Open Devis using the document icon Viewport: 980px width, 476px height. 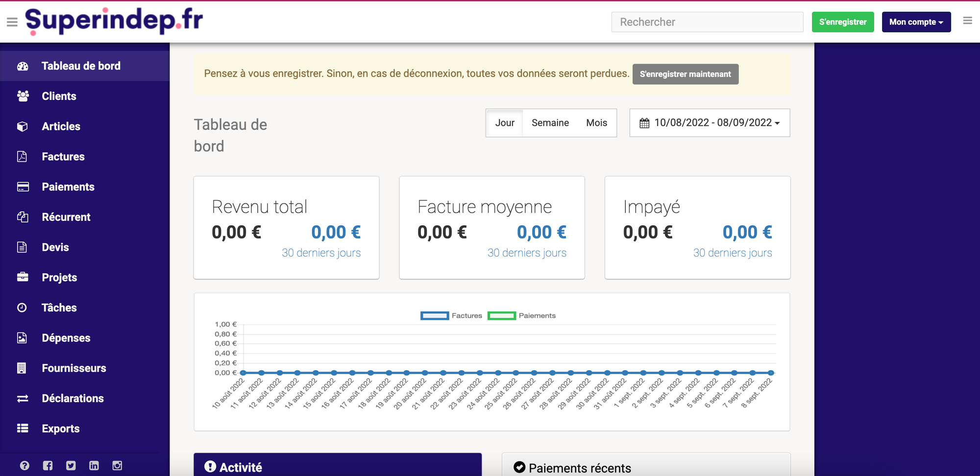[x=23, y=247]
